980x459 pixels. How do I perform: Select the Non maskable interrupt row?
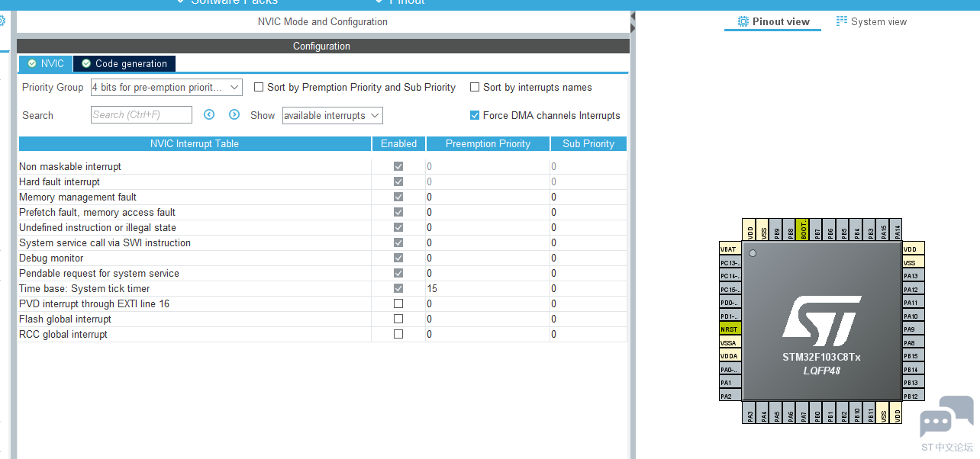coord(322,166)
